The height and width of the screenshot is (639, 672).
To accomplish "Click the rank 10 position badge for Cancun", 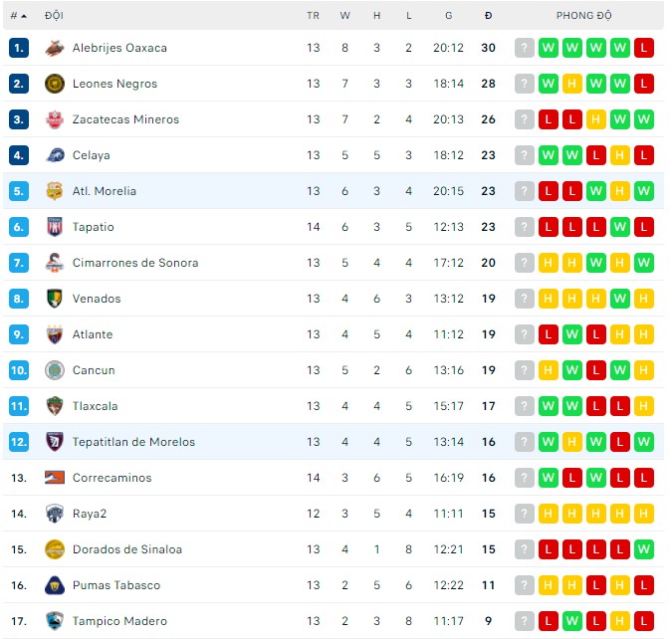I will point(19,370).
